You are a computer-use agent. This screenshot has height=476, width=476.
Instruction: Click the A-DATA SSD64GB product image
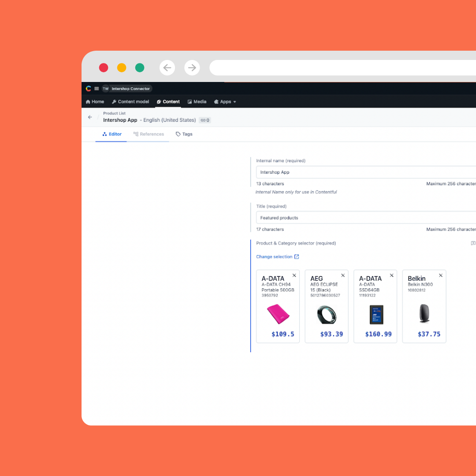point(376,315)
